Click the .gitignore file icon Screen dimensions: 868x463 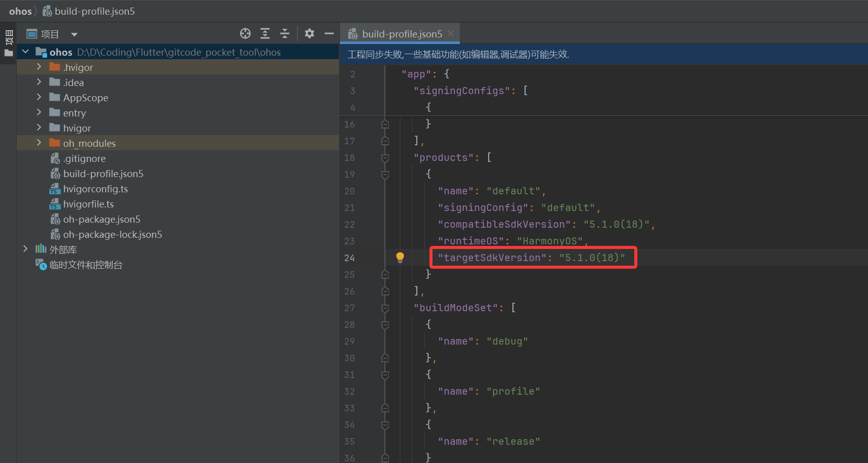(x=55, y=158)
